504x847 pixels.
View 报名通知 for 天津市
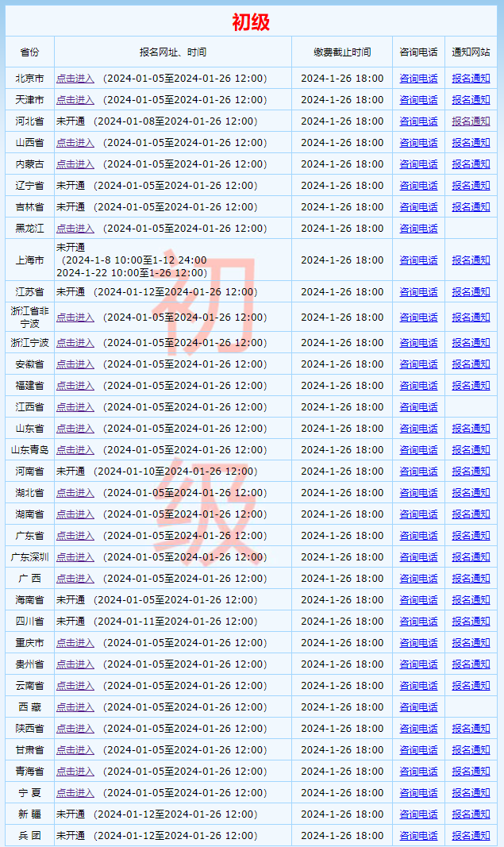[471, 100]
